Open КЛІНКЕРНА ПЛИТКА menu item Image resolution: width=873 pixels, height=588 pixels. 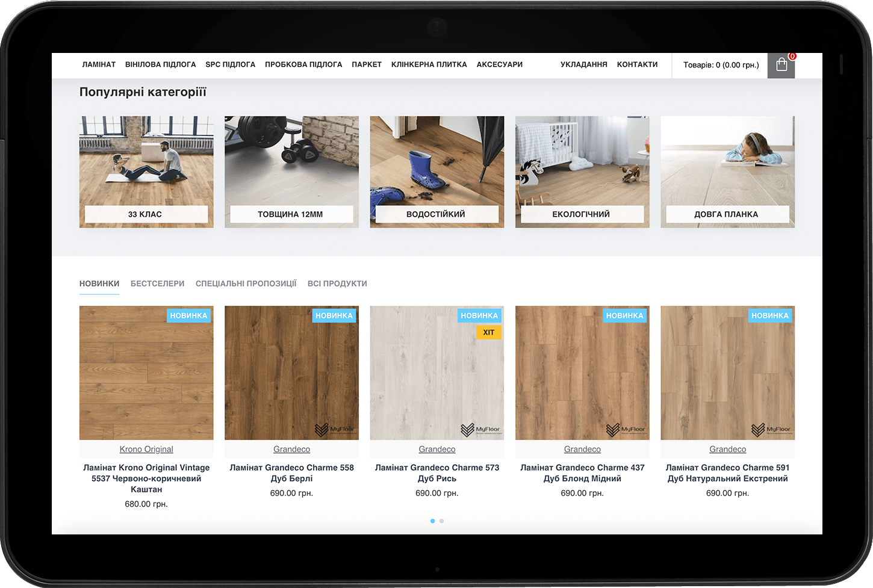[429, 64]
